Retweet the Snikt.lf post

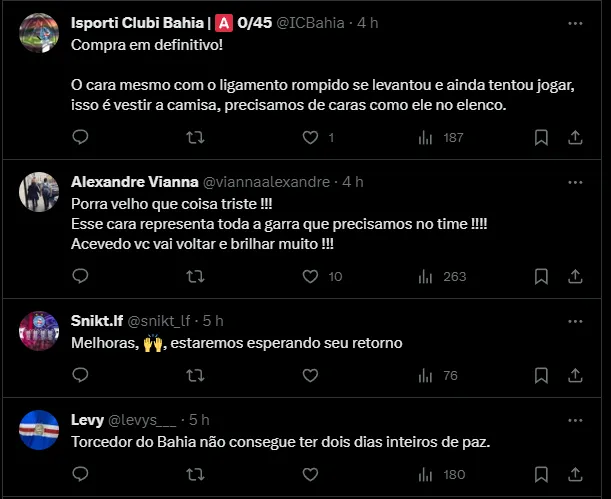pyautogui.click(x=196, y=375)
